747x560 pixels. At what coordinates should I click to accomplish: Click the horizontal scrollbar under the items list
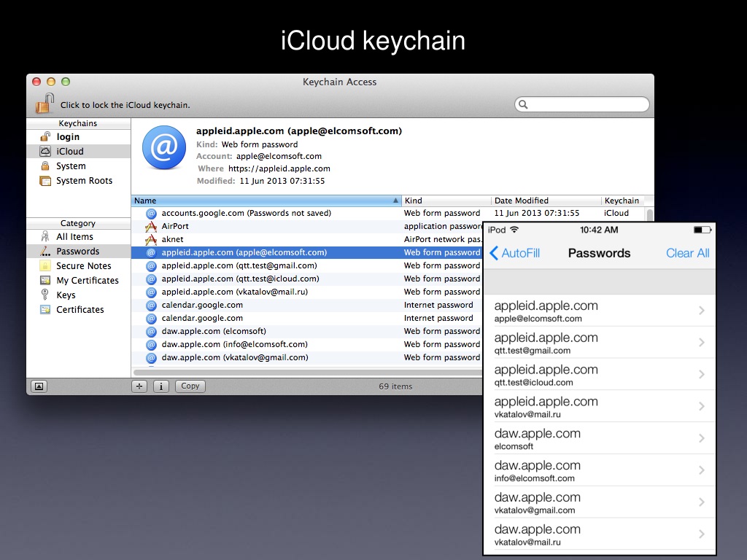coord(308,373)
